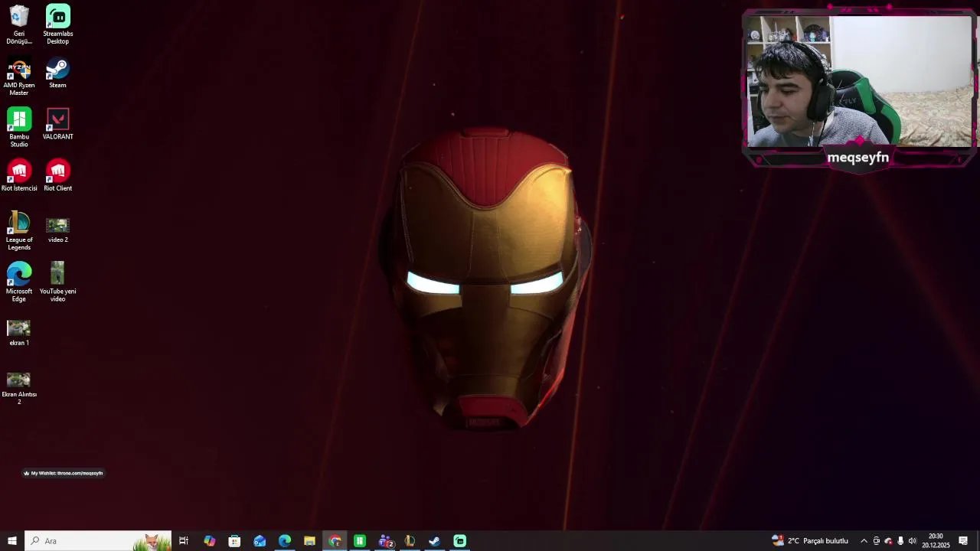
Task: Open the notification center icon
Action: [963, 541]
